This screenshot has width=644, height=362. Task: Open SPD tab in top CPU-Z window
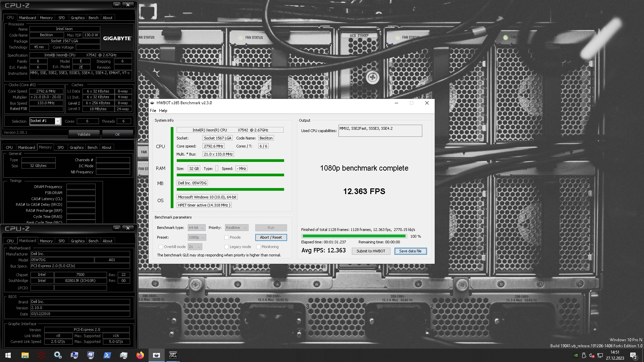pyautogui.click(x=61, y=18)
